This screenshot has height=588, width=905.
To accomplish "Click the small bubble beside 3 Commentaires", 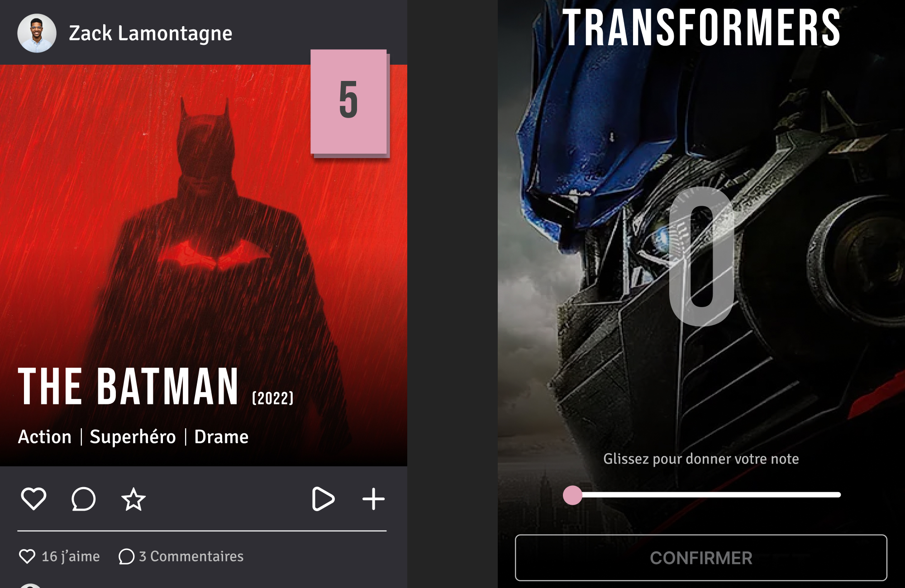I will [x=126, y=556].
